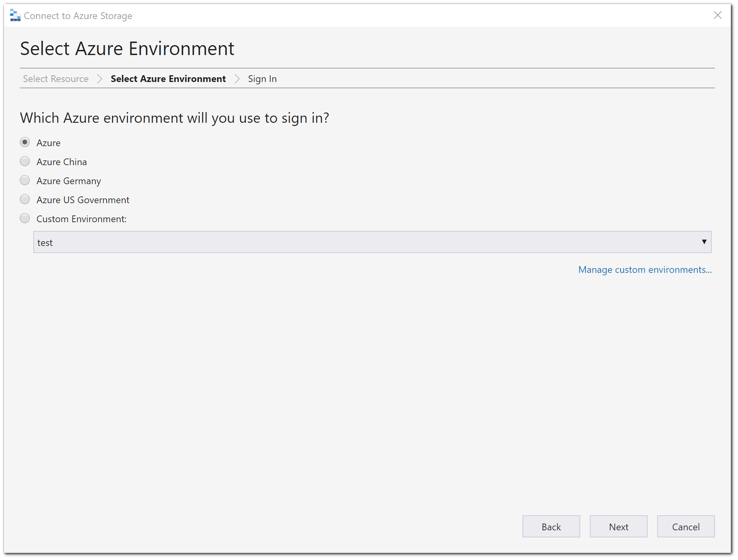Screen dimensions: 738x560
Task: Click the dropdown arrow on the environment combo box
Action: click(x=704, y=242)
